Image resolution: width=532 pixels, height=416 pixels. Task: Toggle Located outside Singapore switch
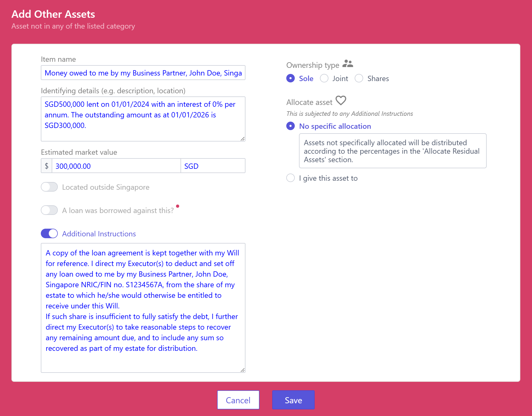click(x=49, y=187)
